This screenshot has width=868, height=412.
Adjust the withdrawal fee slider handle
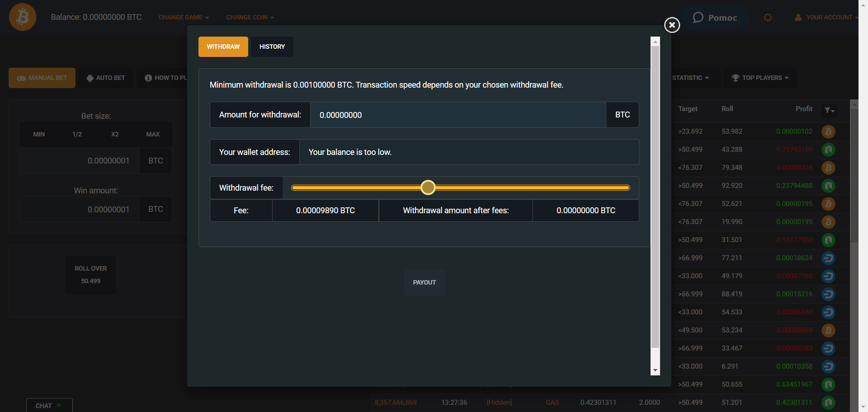click(428, 187)
